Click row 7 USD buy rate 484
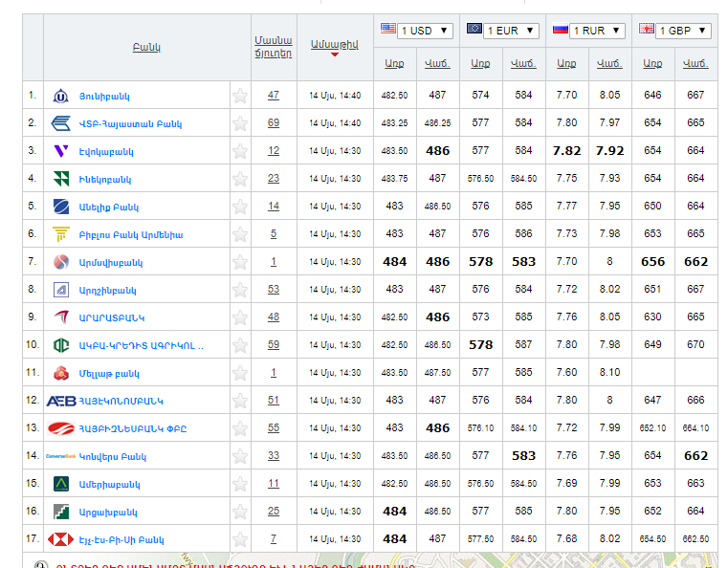The image size is (728, 568). (x=395, y=262)
